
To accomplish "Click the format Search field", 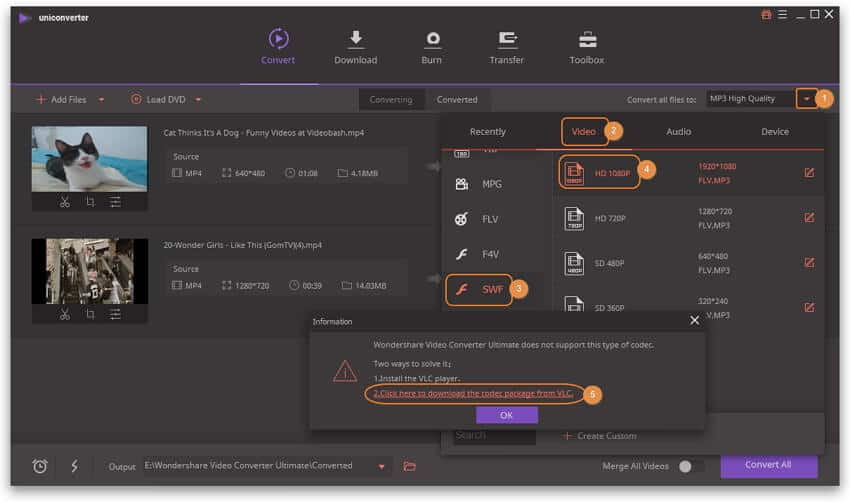I will coord(494,436).
